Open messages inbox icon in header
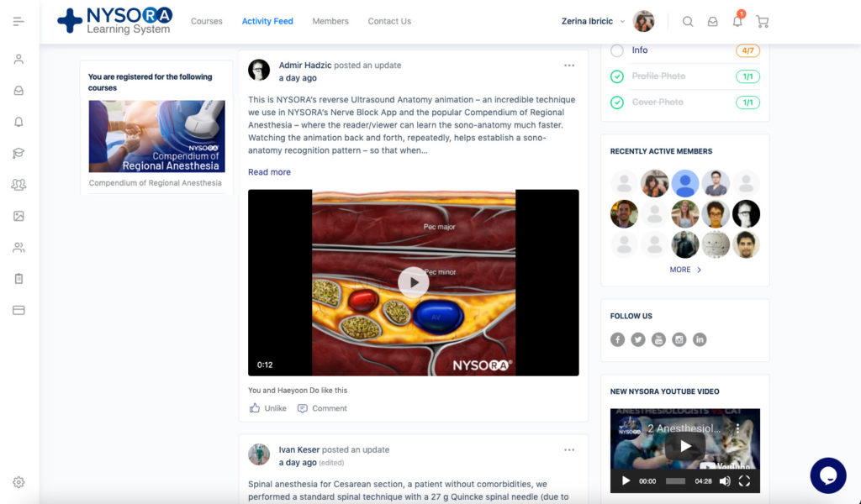Screen dimensions: 861x504 pos(712,21)
